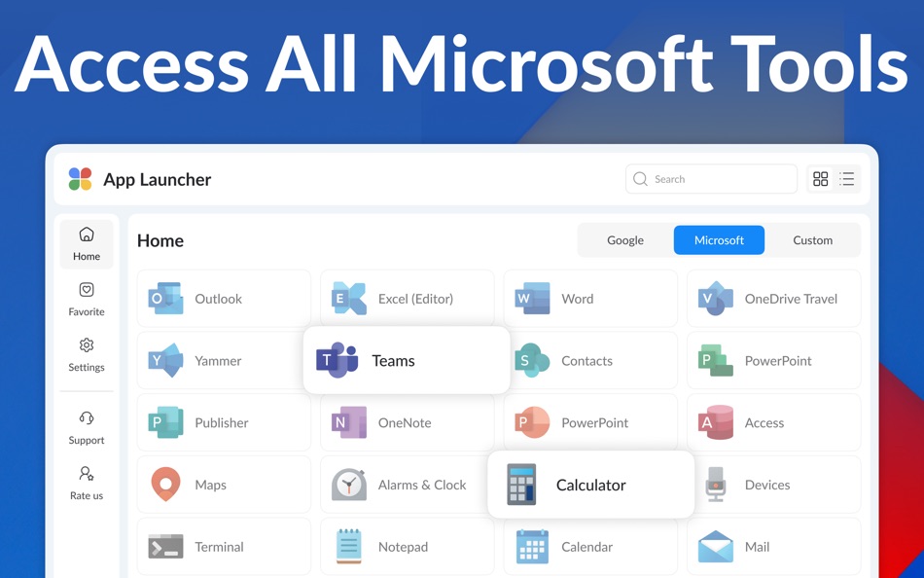Open the highlighted Teams tile
The height and width of the screenshot is (578, 924).
(407, 360)
